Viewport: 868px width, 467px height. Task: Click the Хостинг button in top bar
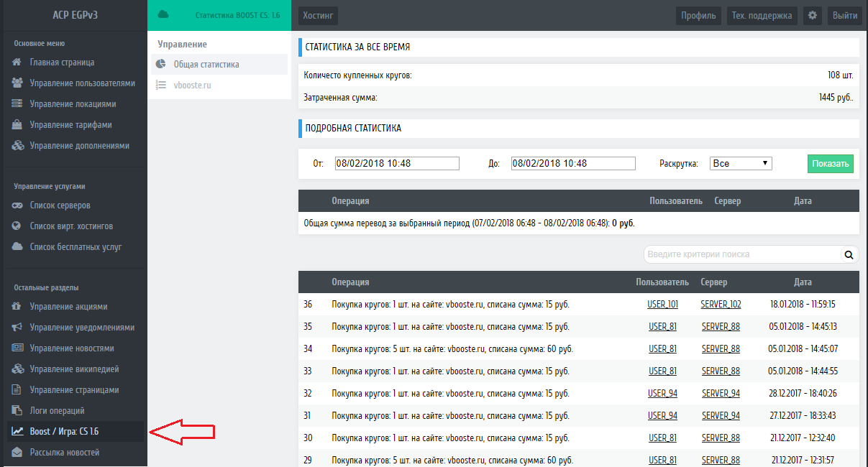click(x=318, y=15)
